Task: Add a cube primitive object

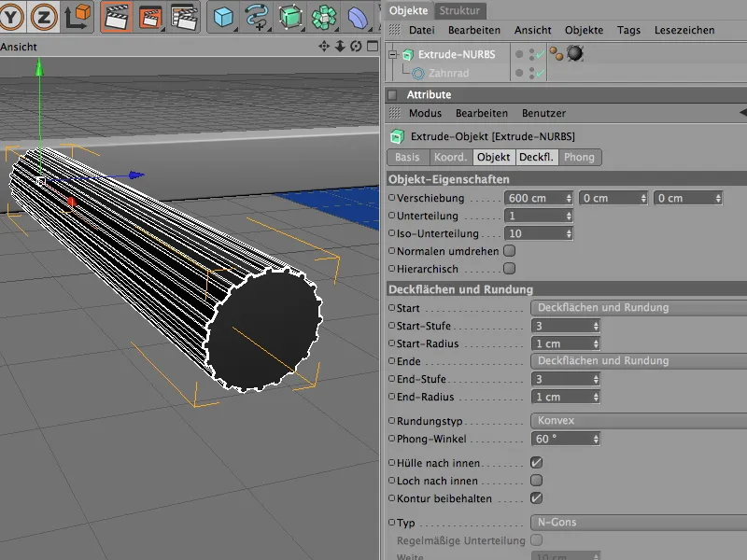Action: (x=223, y=16)
